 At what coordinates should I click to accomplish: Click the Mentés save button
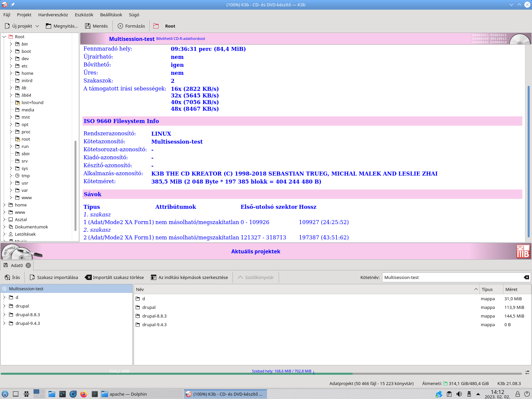tap(96, 26)
